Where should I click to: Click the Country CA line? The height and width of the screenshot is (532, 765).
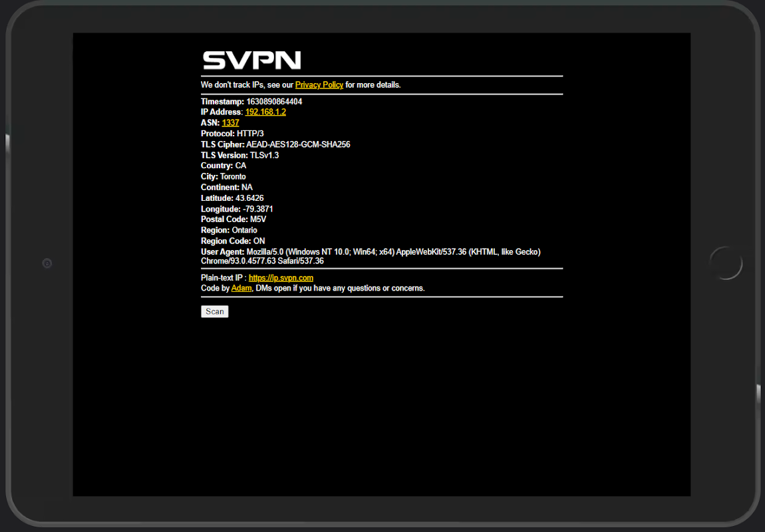tap(224, 166)
